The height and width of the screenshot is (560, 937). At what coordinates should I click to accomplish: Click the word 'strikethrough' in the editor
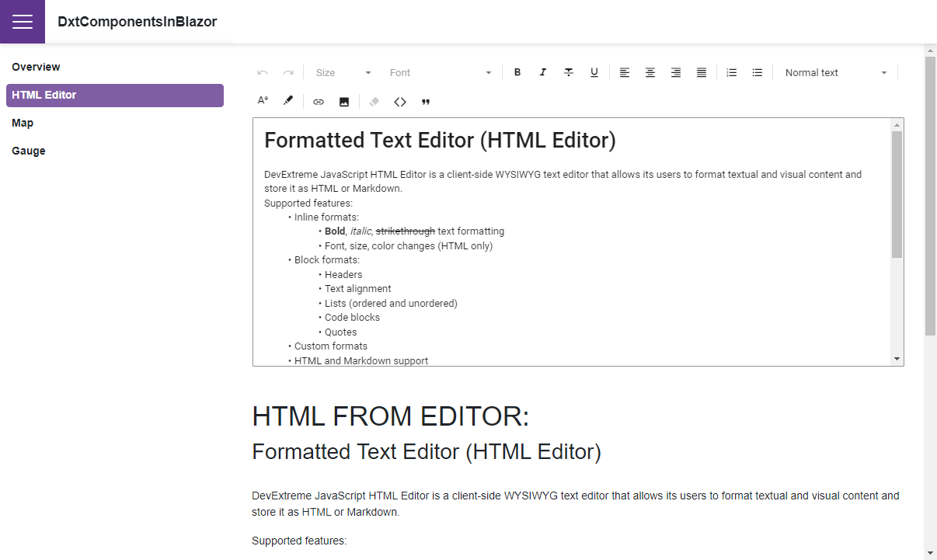click(406, 231)
